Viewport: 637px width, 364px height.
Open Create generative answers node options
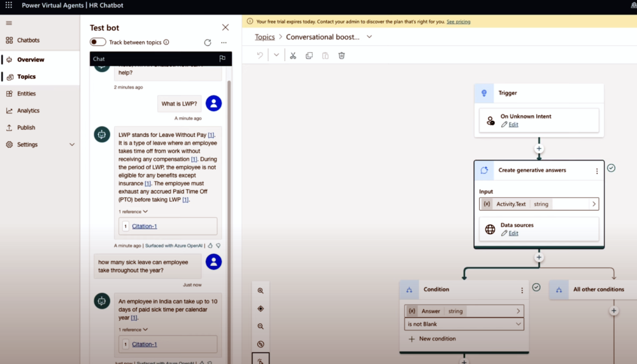[x=597, y=171]
